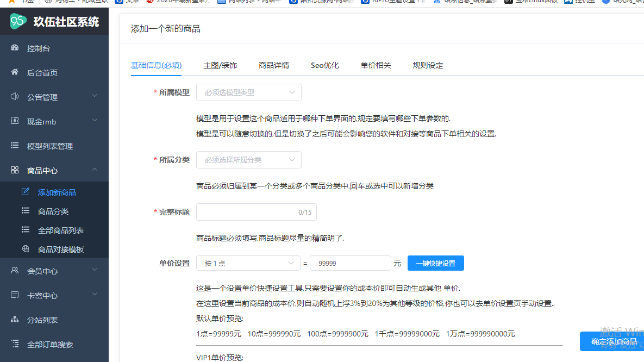Click the 商品分类 list icon
644x362 pixels.
coord(26,210)
